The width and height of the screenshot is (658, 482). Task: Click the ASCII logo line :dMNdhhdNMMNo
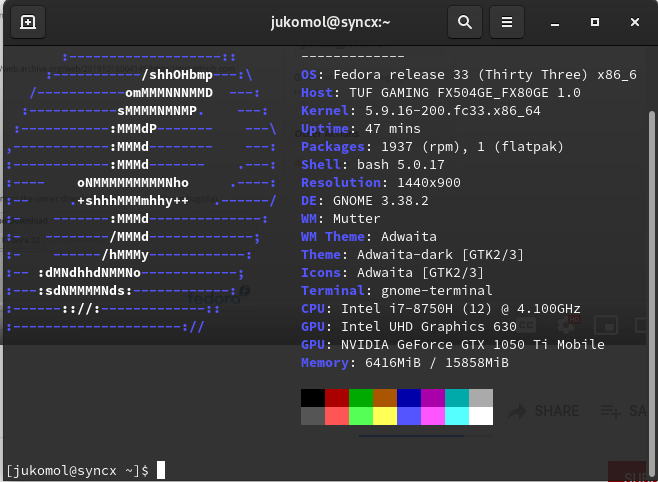[x=89, y=273]
